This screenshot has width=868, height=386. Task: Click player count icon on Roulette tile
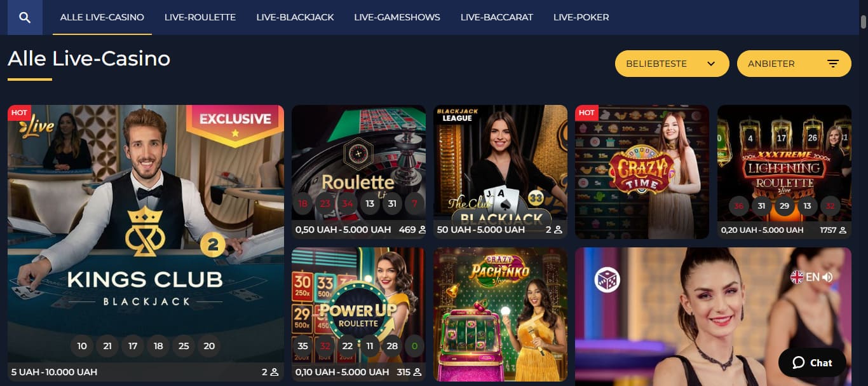[x=422, y=230]
